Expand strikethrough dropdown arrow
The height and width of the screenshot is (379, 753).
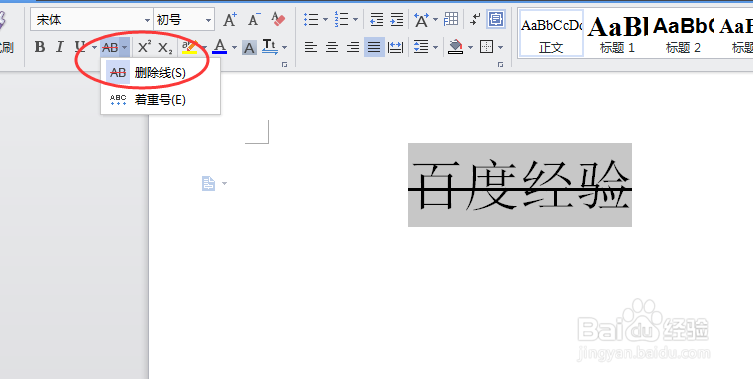tap(124, 47)
